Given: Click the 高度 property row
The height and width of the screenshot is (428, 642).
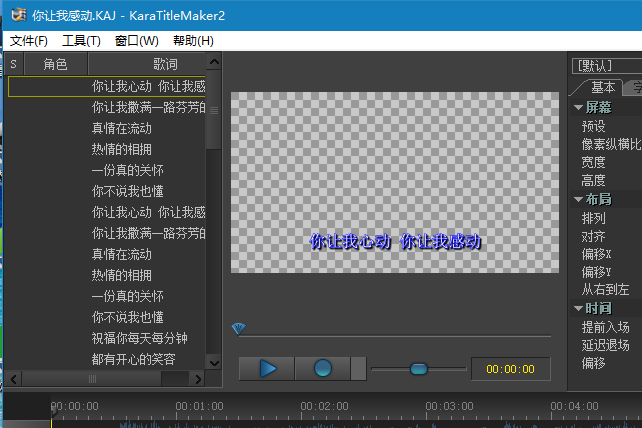Looking at the screenshot, I should 606,180.
